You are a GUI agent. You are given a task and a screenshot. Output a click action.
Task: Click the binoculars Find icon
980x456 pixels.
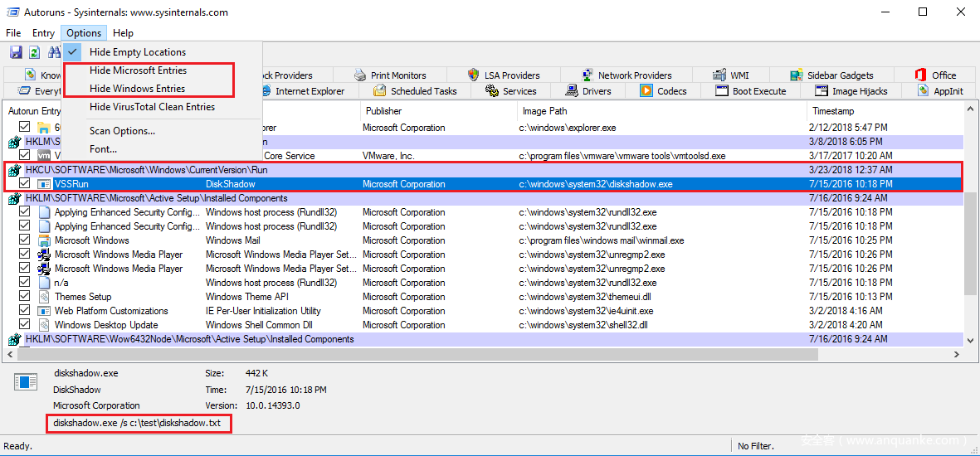tap(54, 52)
